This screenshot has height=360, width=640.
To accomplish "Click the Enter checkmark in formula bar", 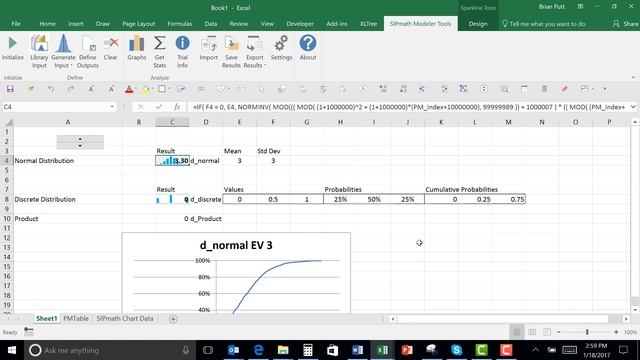I will [159, 107].
